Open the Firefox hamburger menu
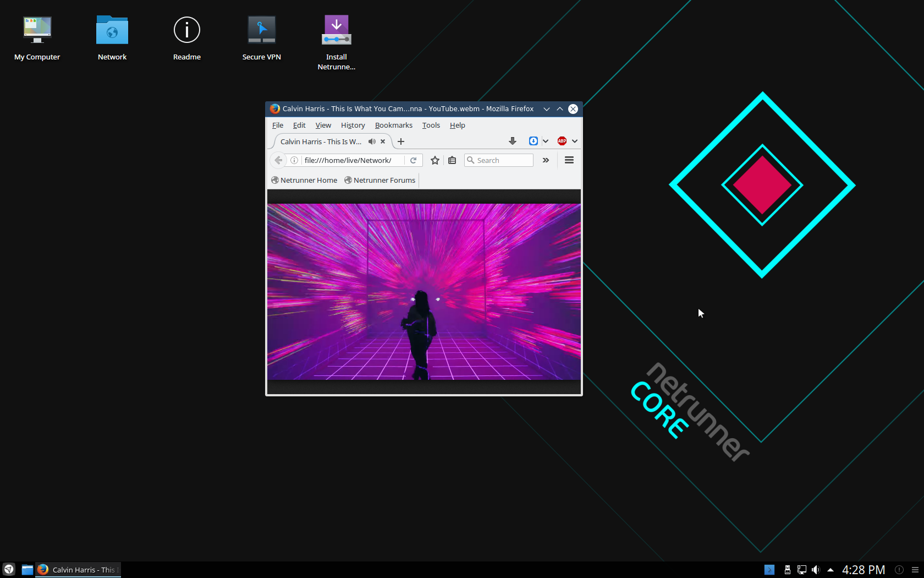This screenshot has height=578, width=924. tap(569, 160)
